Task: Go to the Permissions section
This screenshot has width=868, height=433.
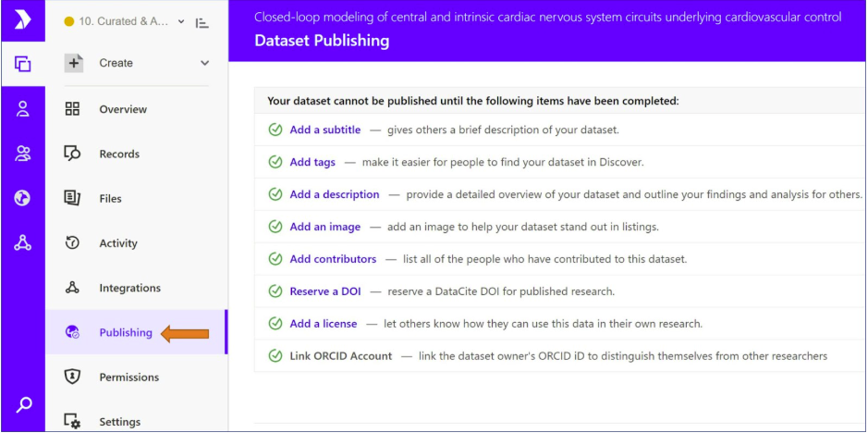Action: point(129,377)
